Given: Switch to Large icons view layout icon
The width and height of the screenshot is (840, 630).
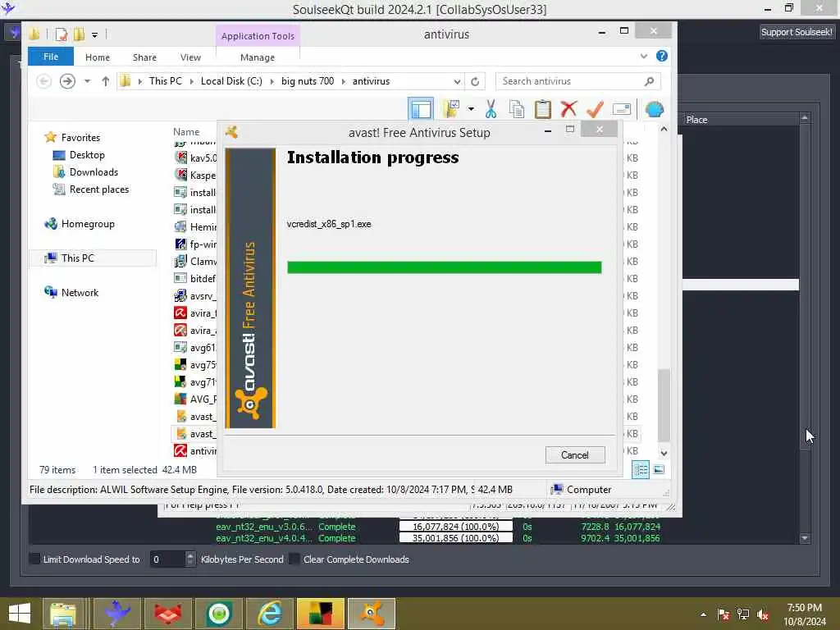Looking at the screenshot, I should (x=659, y=470).
